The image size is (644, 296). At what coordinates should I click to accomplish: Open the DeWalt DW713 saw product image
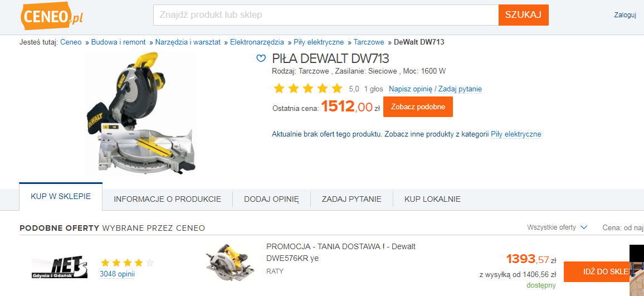142,114
